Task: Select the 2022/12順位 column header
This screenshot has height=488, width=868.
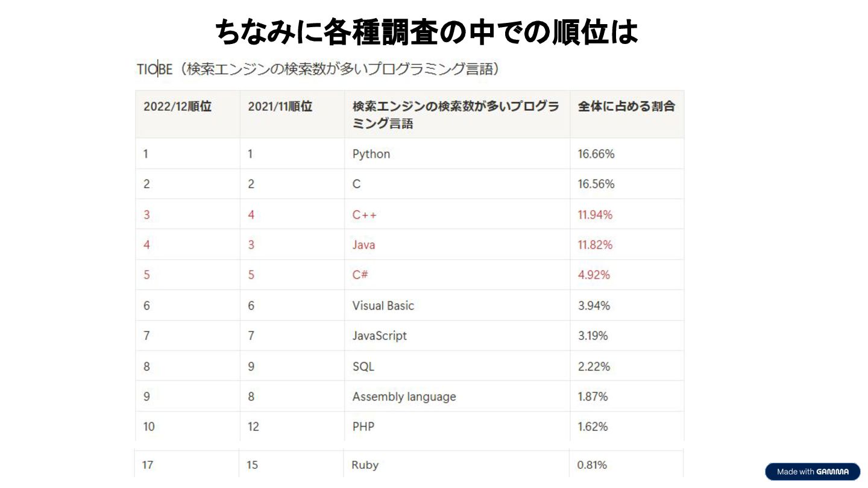Action: [x=177, y=107]
